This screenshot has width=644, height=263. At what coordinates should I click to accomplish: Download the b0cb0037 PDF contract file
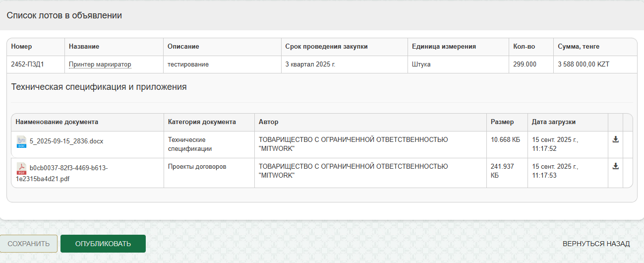(615, 166)
